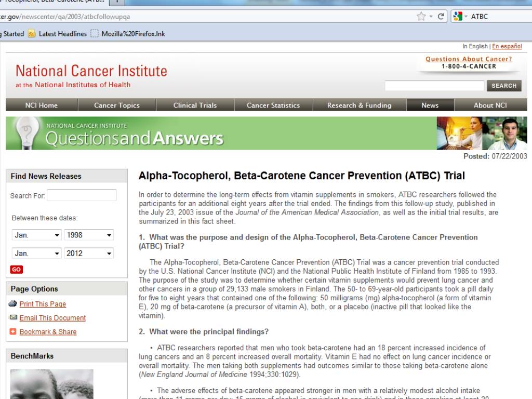Open the Cancer Statistics menu
Screen dimensions: 532x399
pos(273,105)
